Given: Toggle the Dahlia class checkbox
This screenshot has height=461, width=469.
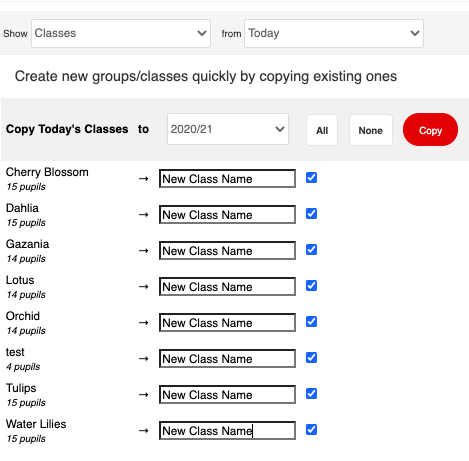Looking at the screenshot, I should [311, 214].
